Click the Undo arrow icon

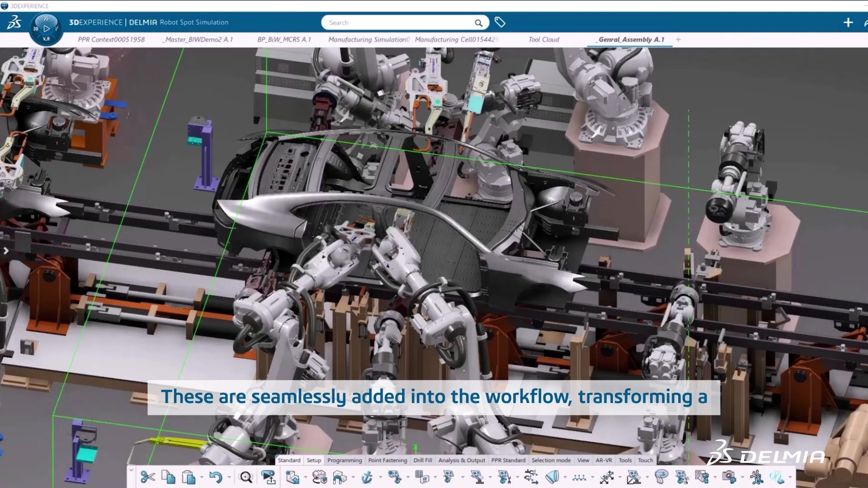tap(216, 477)
